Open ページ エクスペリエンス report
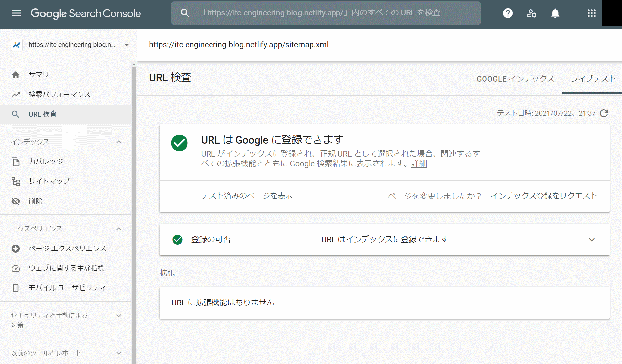This screenshot has height=364, width=622. tap(66, 249)
